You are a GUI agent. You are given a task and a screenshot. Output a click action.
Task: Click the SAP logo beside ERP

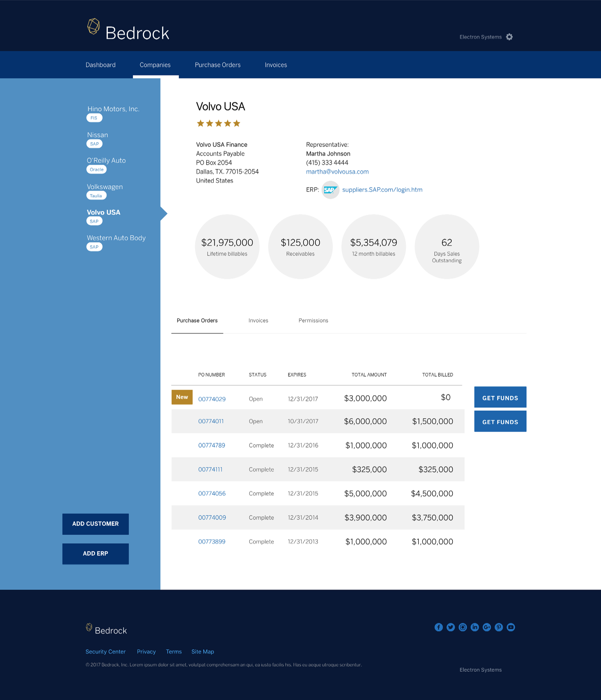(330, 190)
